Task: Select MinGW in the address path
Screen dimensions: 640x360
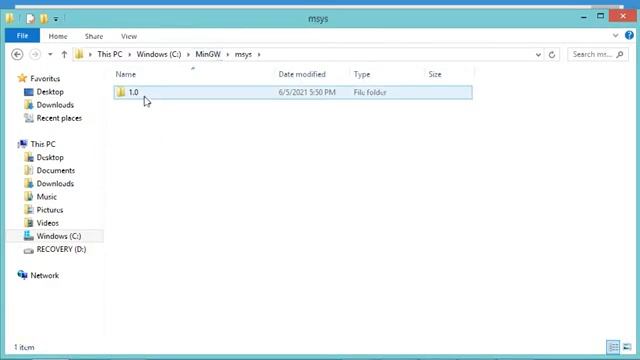Action: (208, 54)
